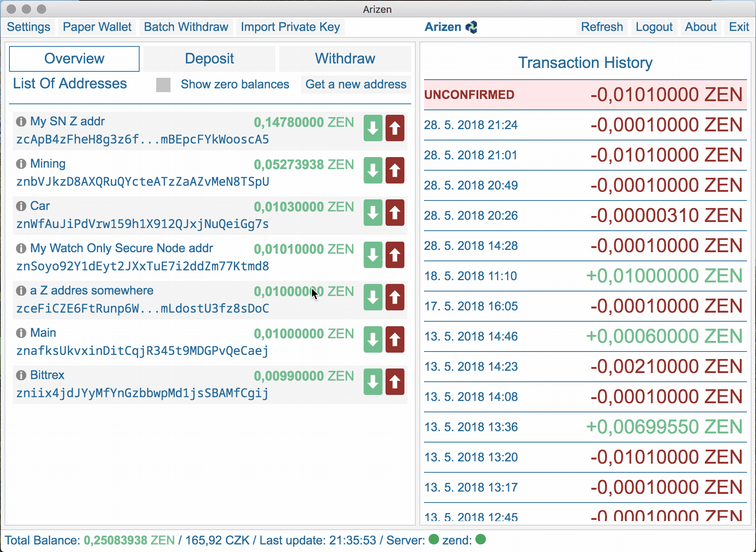This screenshot has width=756, height=552.
Task: Click red withdraw arrow for Bittrex address
Action: (x=395, y=382)
